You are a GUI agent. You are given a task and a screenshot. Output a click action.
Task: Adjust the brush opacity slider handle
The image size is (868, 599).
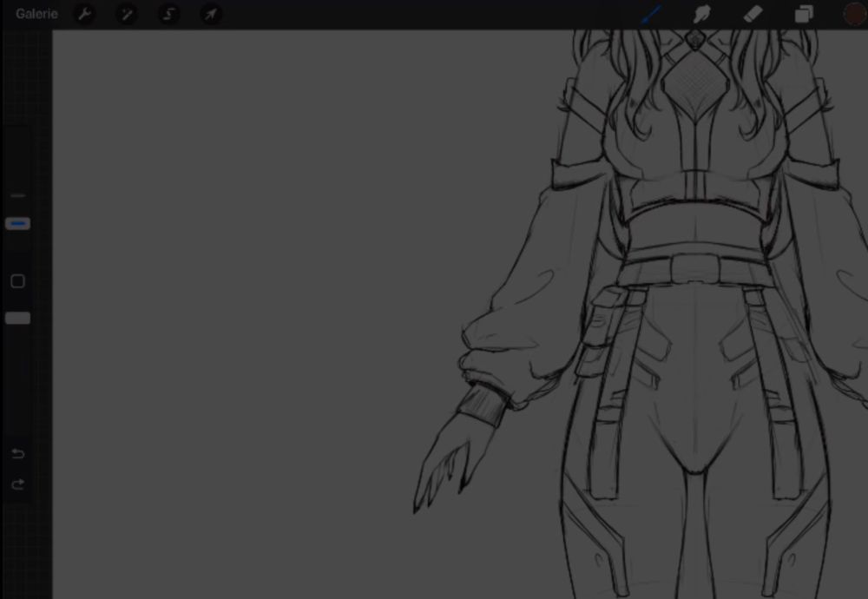(17, 318)
